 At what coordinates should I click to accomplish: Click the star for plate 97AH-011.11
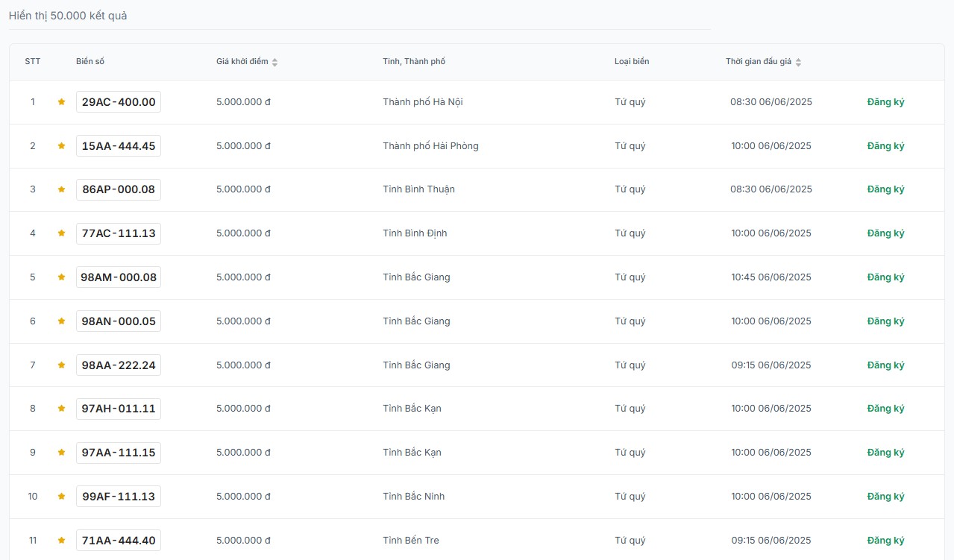pos(61,409)
